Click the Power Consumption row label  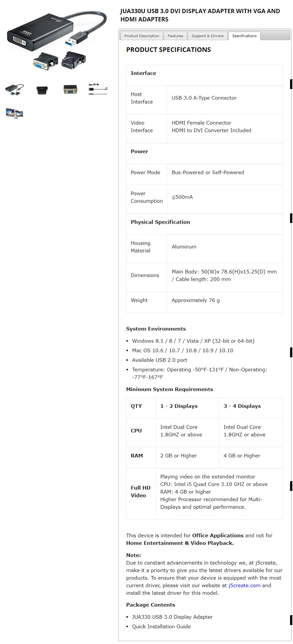point(146,197)
